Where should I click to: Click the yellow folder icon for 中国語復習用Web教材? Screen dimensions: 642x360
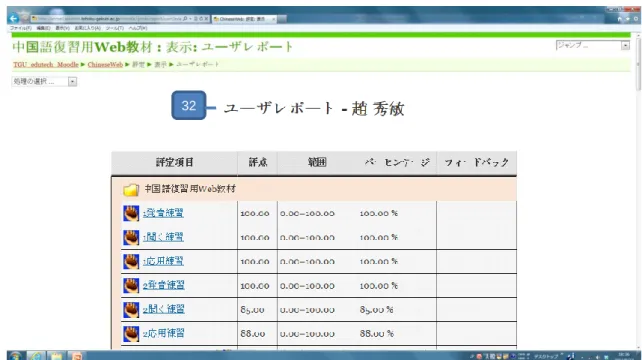131,190
